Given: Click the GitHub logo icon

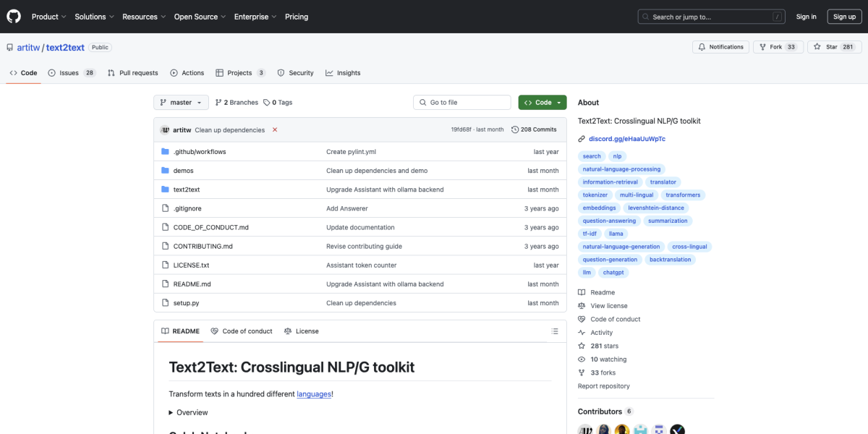Looking at the screenshot, I should pyautogui.click(x=14, y=17).
